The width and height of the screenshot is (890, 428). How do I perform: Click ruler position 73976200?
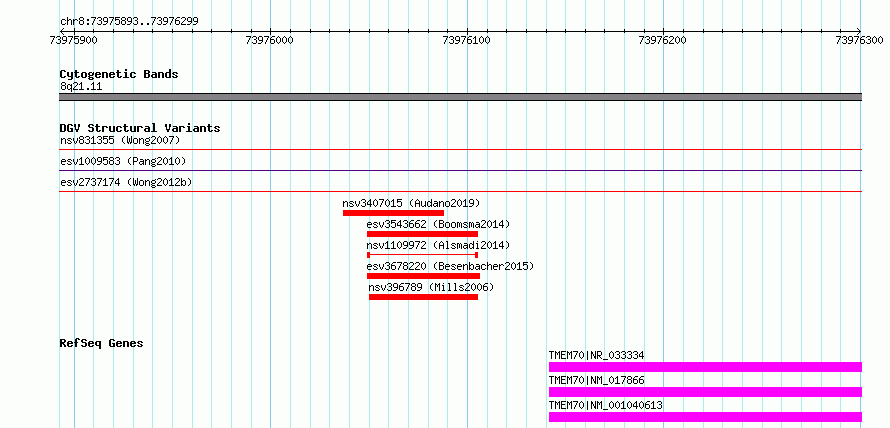(x=664, y=40)
